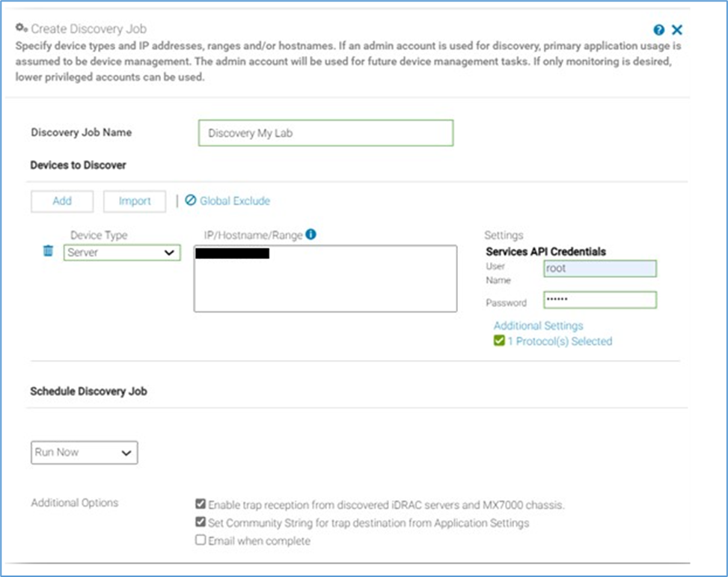Screen dimensions: 728x577
Task: Open help for the Create Discovery Job page
Action: (658, 30)
